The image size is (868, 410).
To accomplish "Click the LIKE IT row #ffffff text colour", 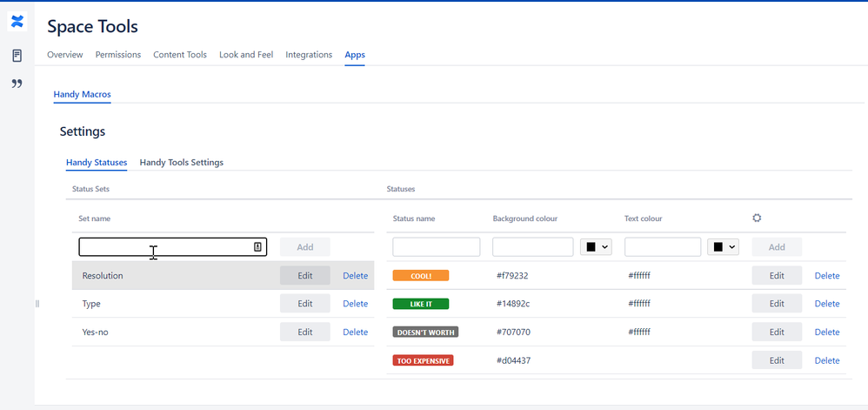I will [639, 304].
